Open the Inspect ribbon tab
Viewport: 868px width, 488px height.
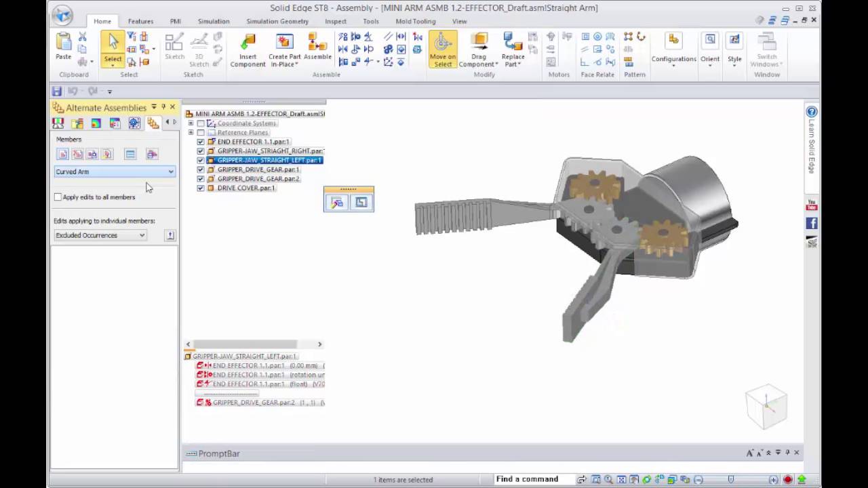(x=336, y=21)
